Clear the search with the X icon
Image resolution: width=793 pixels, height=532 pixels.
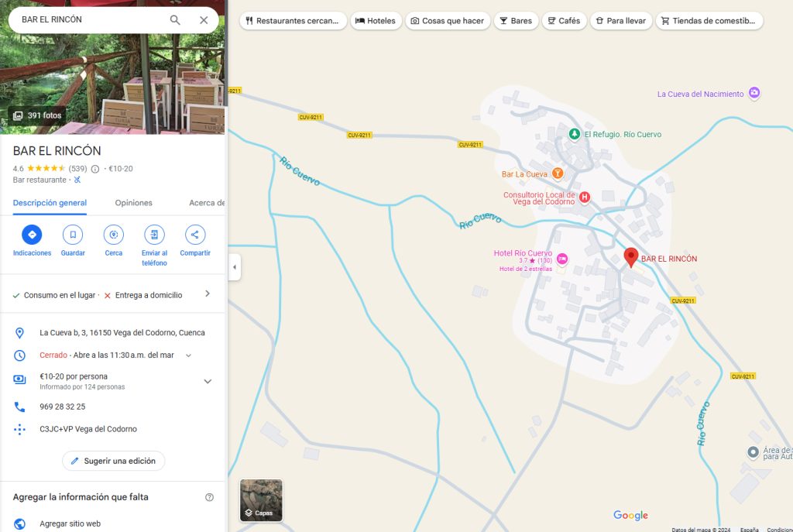tap(204, 20)
